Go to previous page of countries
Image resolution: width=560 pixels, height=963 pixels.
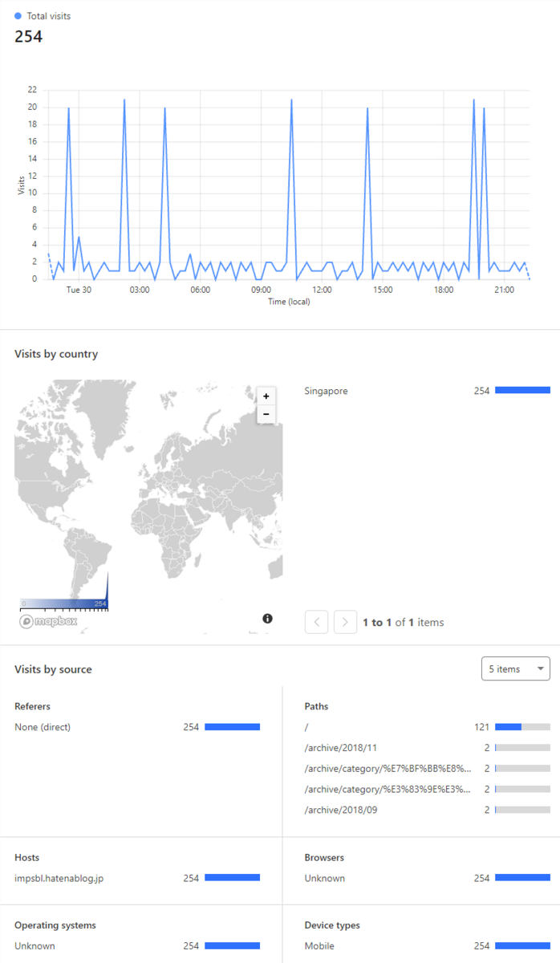(x=316, y=622)
